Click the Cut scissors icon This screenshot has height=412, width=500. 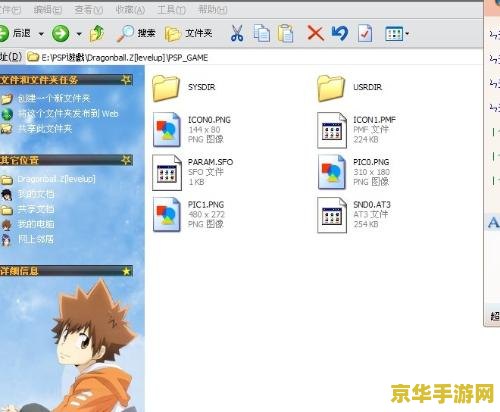(x=237, y=33)
